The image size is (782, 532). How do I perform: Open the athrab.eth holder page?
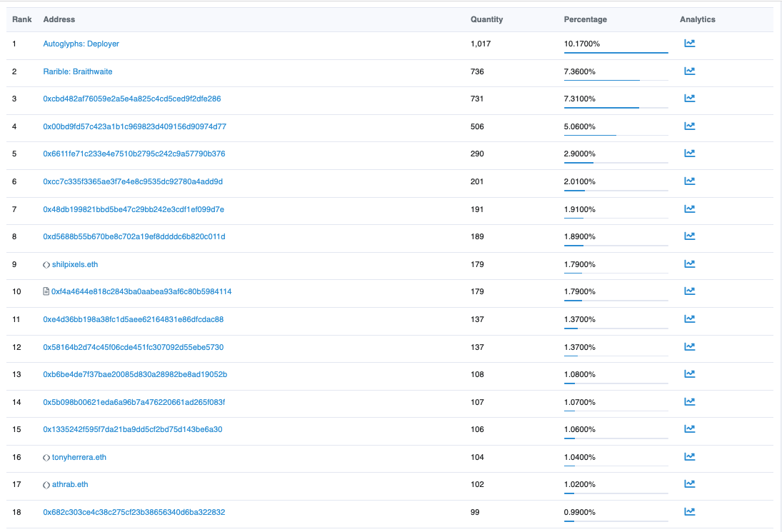tap(70, 484)
